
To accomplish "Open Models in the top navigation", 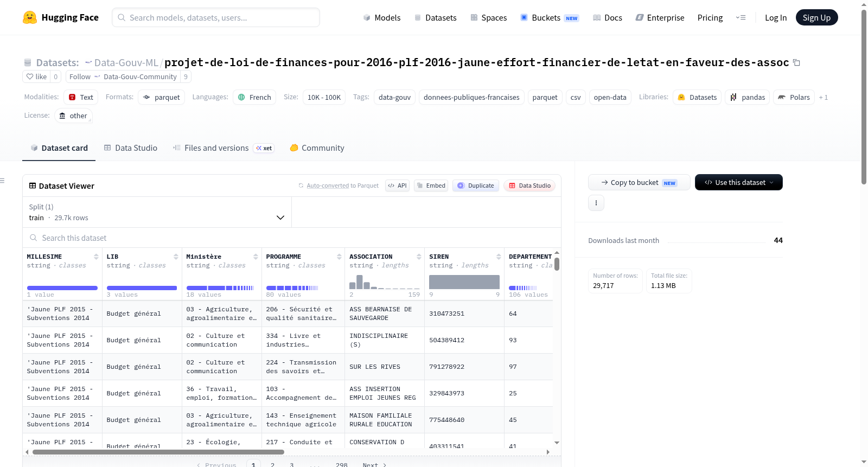I will click(x=381, y=17).
